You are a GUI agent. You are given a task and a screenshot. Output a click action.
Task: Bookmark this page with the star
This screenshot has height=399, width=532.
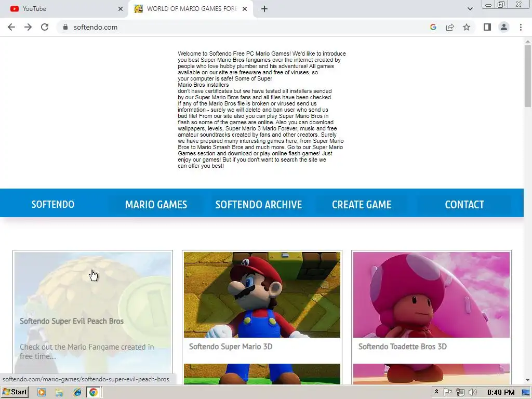point(467,27)
